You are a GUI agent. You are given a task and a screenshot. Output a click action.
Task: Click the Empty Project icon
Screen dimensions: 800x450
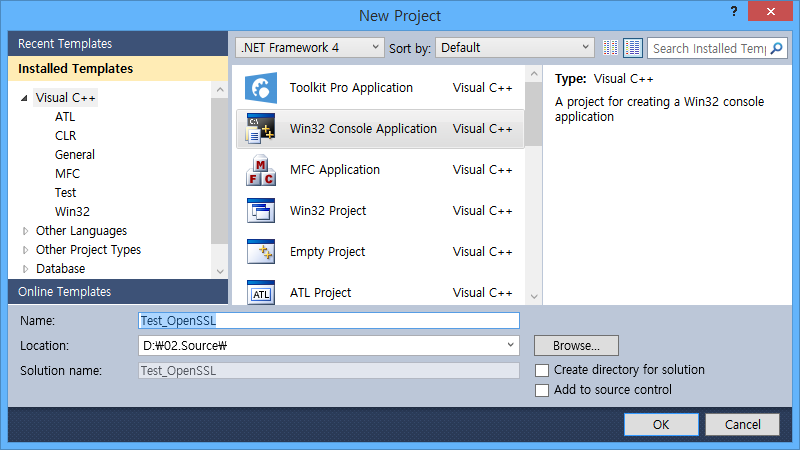pos(261,252)
